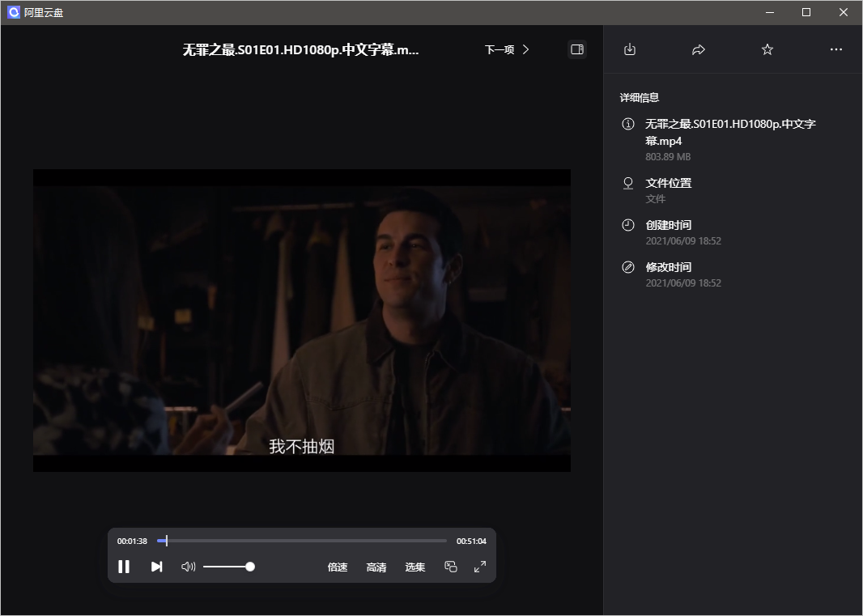Enable picture-in-picture mini window
The image size is (863, 616).
(x=451, y=567)
